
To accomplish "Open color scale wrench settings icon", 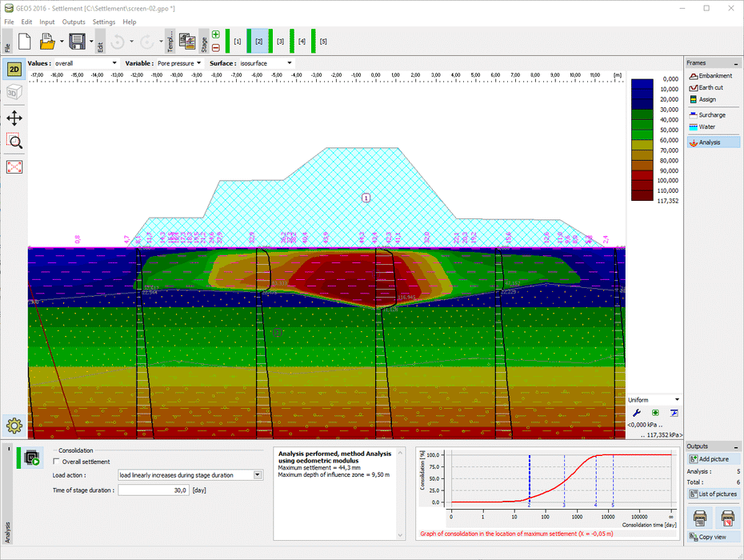I will (x=638, y=413).
